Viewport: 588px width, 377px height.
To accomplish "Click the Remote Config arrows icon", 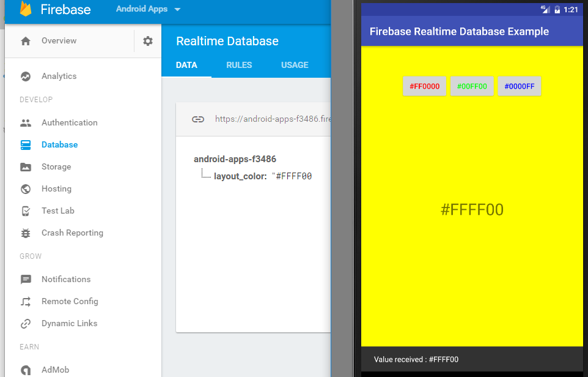I will (26, 302).
